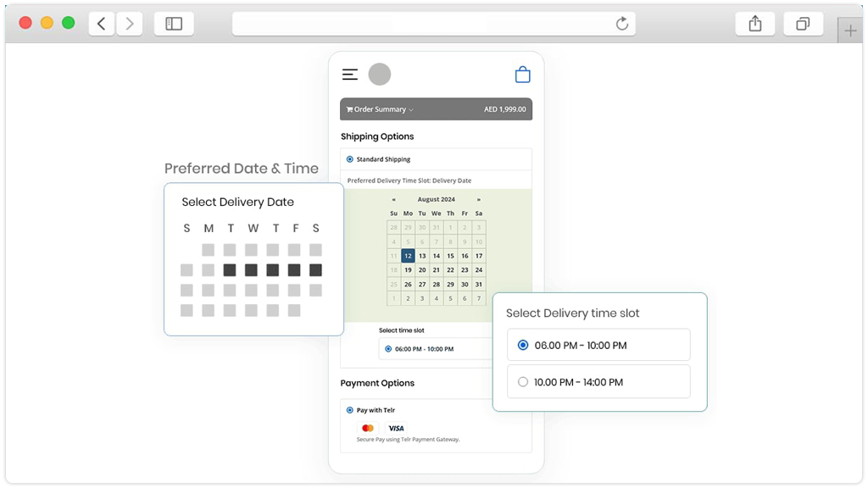Toggle the Safari sidebar icon
The image size is (868, 488).
[174, 23]
